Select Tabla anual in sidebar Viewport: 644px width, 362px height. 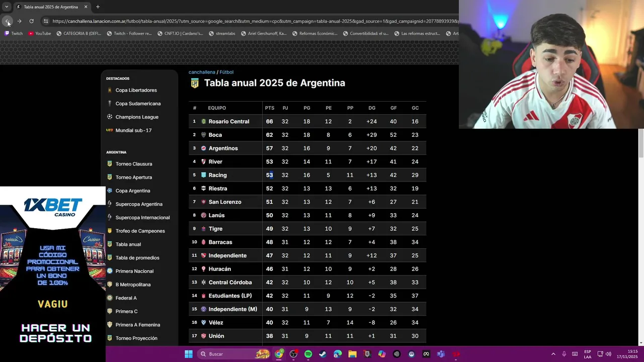pyautogui.click(x=128, y=244)
